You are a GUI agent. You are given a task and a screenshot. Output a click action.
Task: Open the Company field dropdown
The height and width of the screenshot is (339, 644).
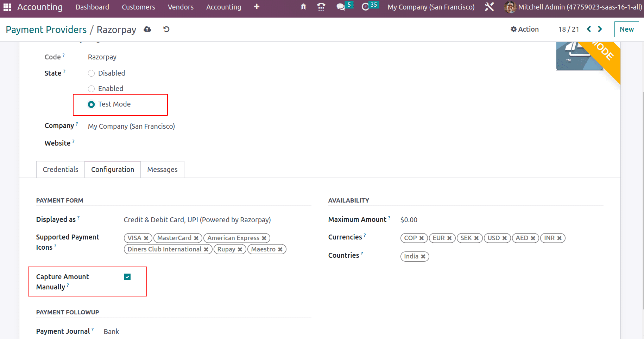[131, 126]
